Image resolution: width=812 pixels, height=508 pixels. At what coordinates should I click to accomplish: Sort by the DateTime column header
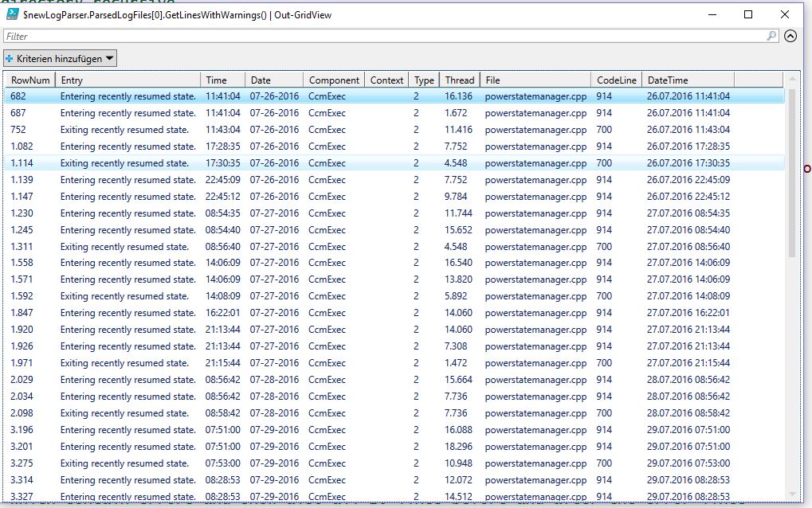[688, 80]
